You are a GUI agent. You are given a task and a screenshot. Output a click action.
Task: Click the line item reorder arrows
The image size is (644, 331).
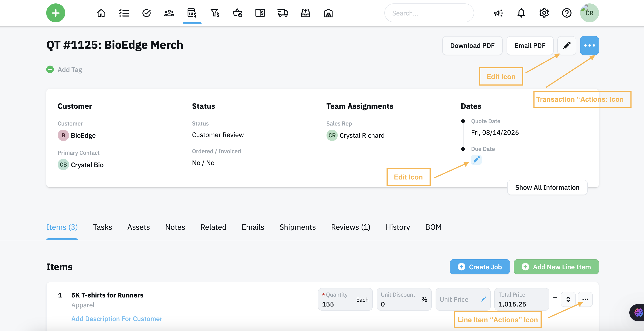pos(568,299)
